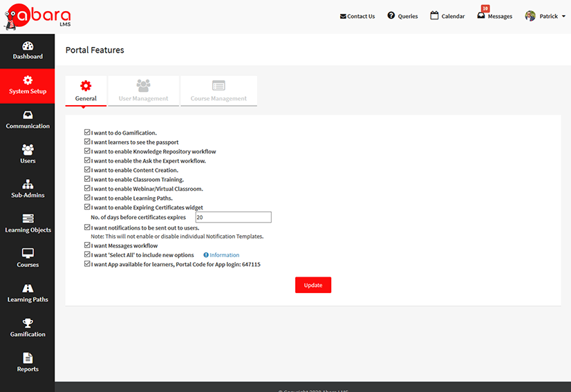Open Learning Objects from the sidebar
The height and width of the screenshot is (392, 571).
(x=28, y=225)
